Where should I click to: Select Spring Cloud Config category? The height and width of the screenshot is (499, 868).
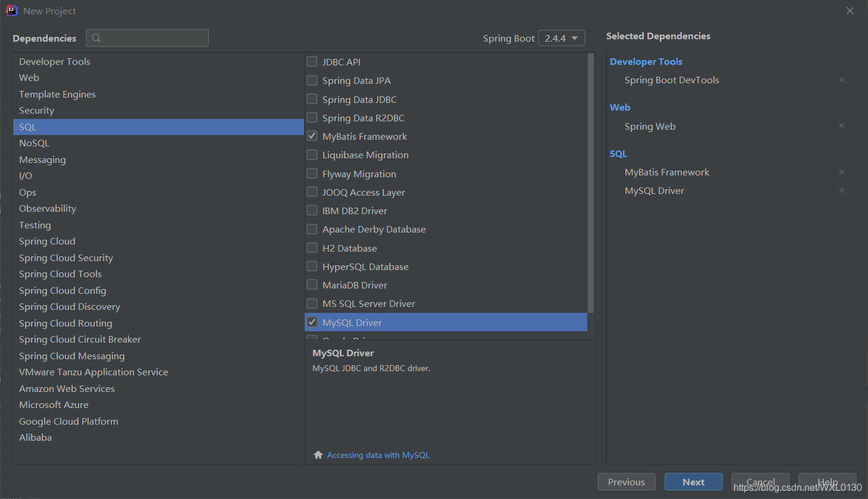pos(158,290)
